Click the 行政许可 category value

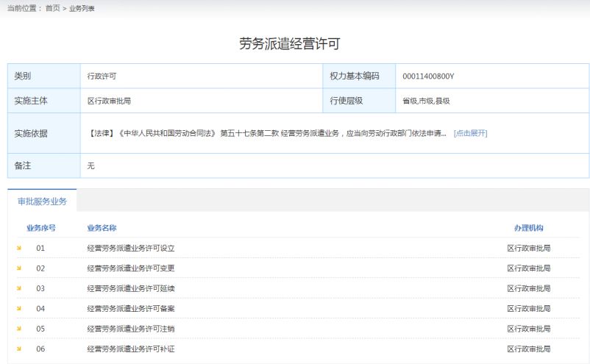[x=102, y=76]
